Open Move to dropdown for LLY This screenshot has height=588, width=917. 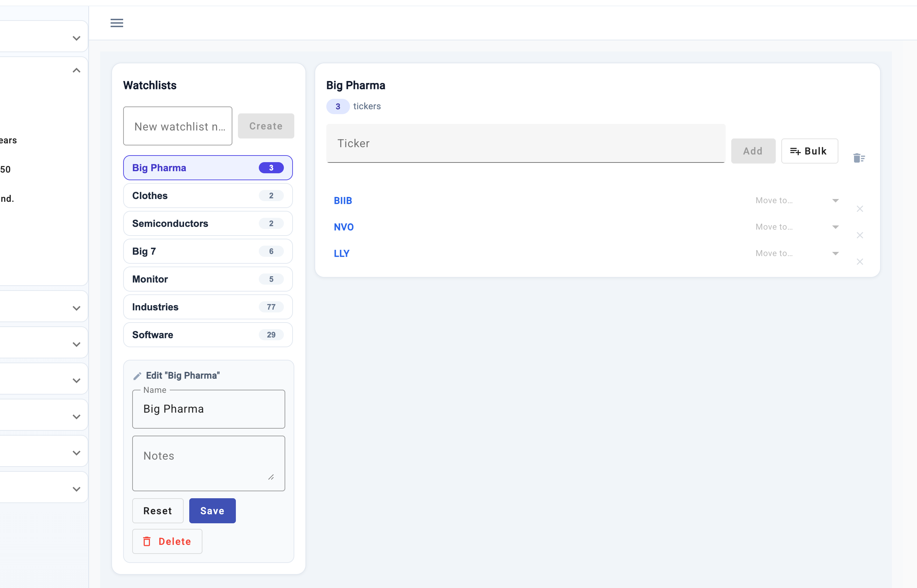(796, 253)
